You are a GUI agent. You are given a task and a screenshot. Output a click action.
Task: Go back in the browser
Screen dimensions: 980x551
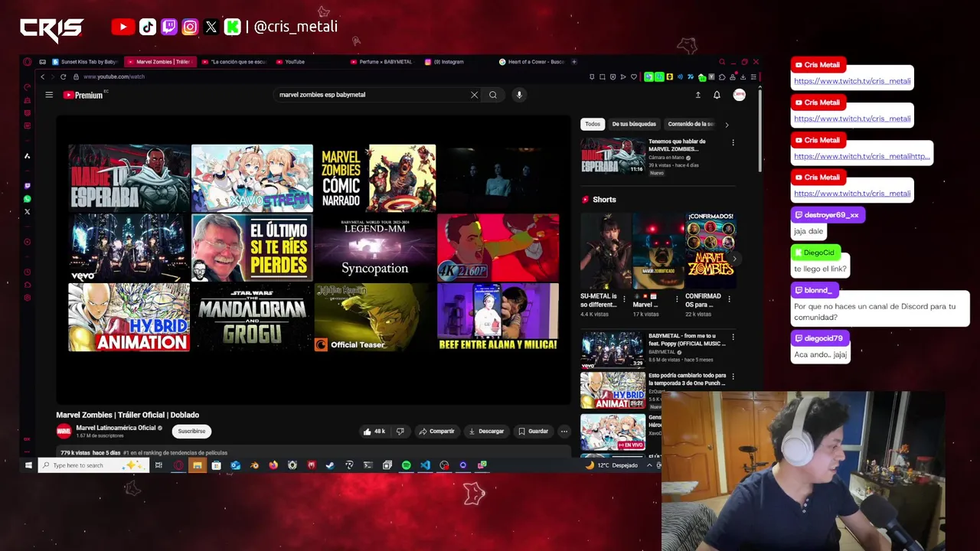click(x=43, y=77)
